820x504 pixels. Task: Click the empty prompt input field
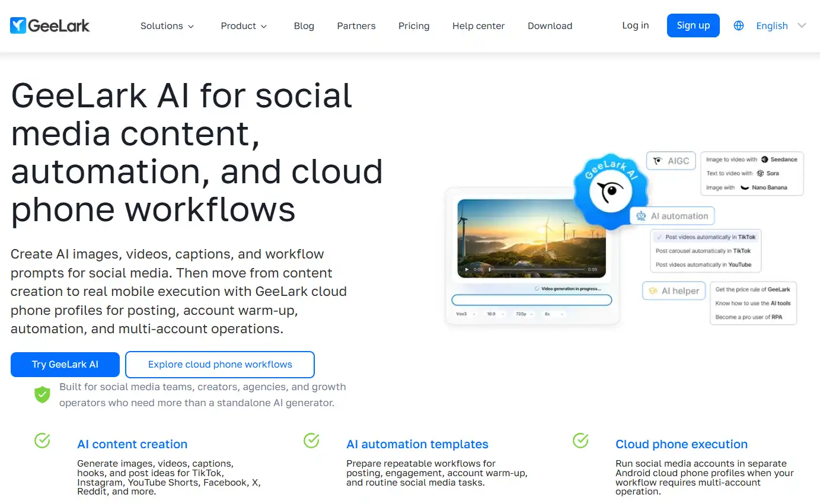click(x=531, y=300)
